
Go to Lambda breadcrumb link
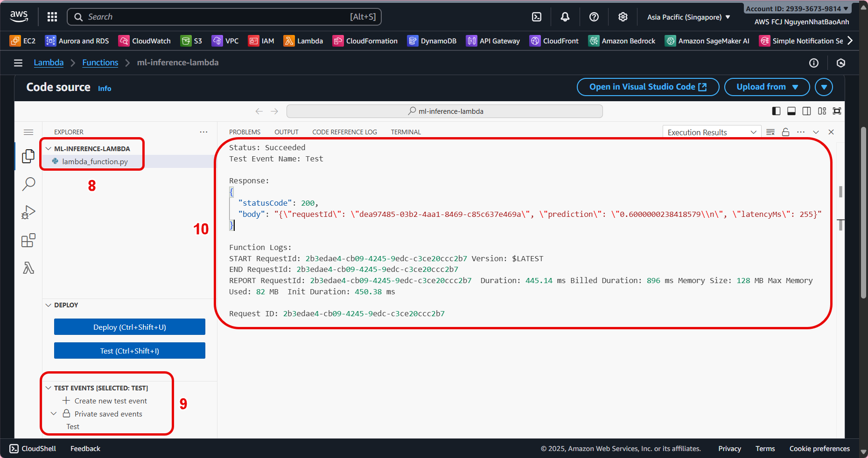(x=49, y=62)
